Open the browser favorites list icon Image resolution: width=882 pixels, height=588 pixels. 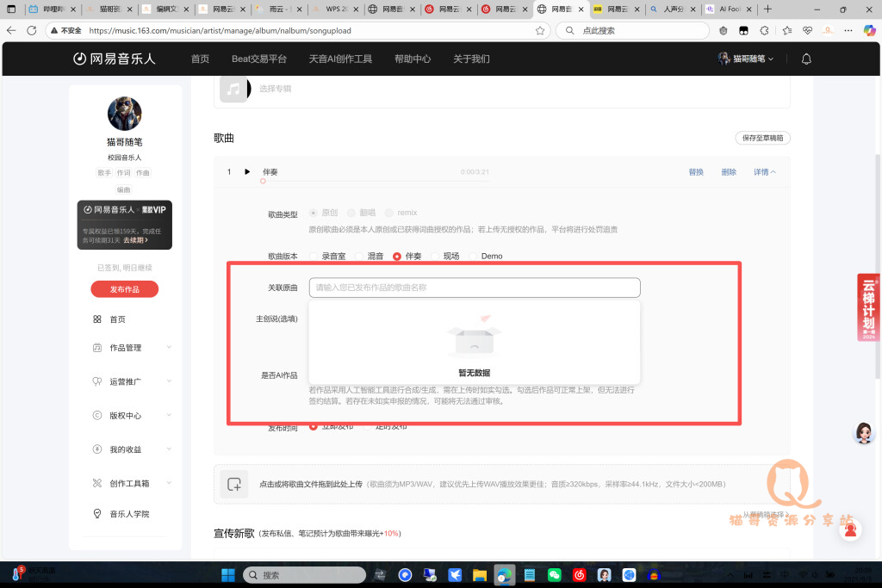pyautogui.click(x=786, y=30)
